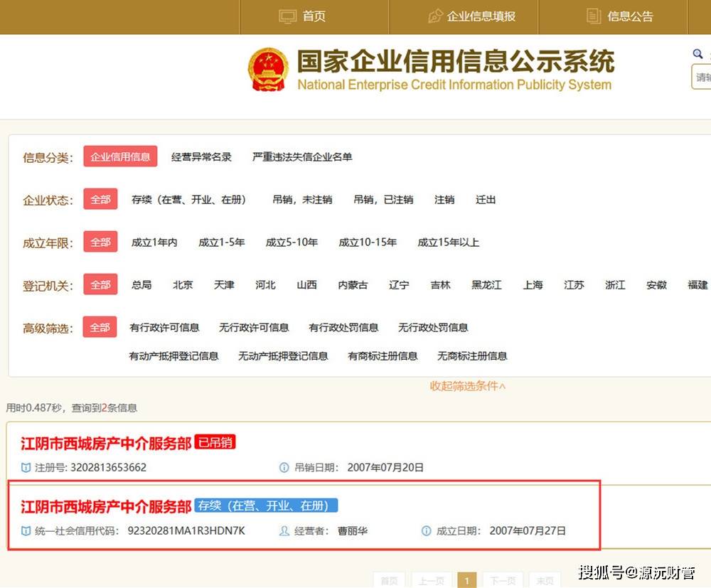Select the 成立1-5年 filter option
This screenshot has width=711, height=588.
[x=221, y=242]
